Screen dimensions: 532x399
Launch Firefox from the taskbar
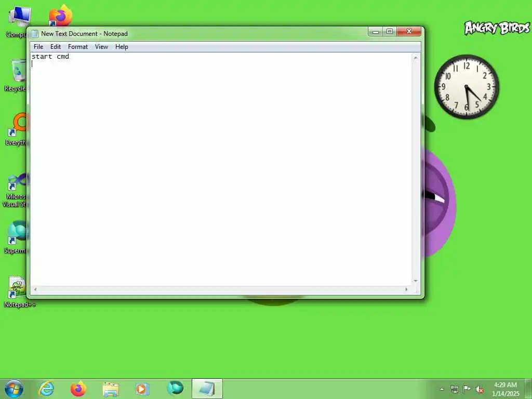click(78, 389)
